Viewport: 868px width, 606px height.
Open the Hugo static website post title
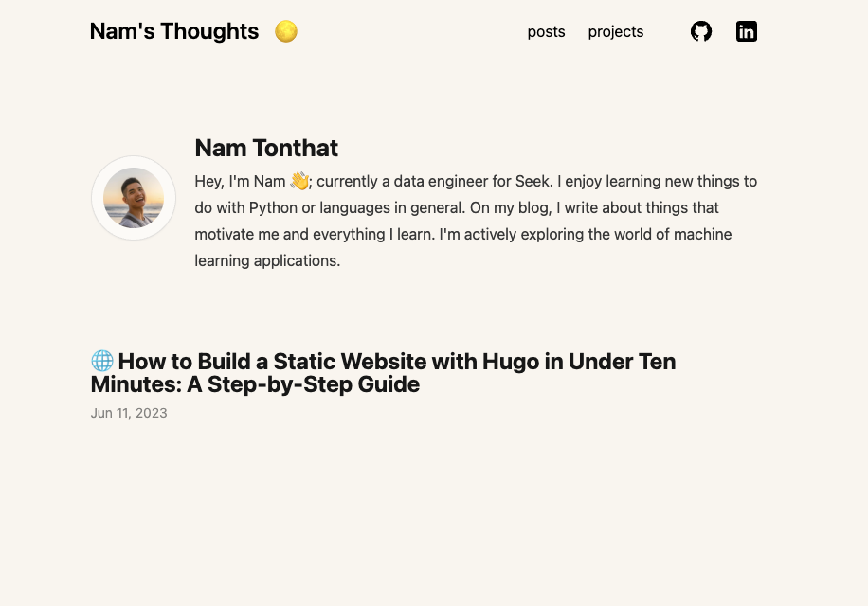click(383, 373)
